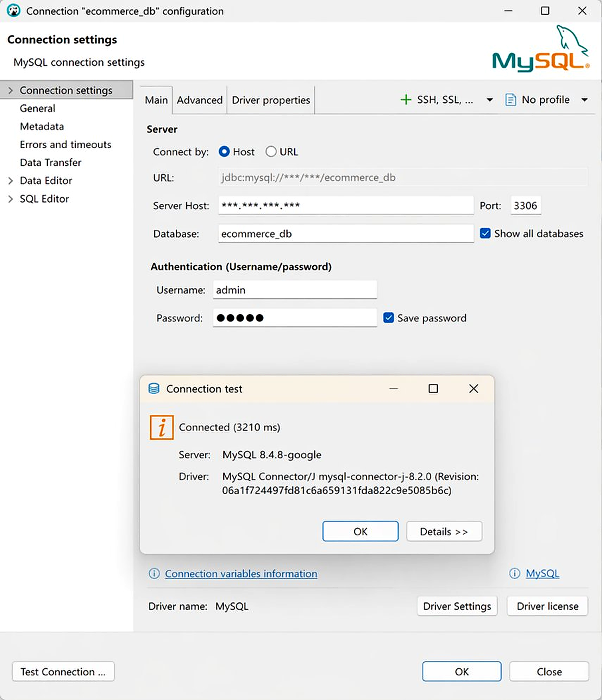Open the MySQL help link
Screen dimensions: 602x700
click(x=543, y=574)
